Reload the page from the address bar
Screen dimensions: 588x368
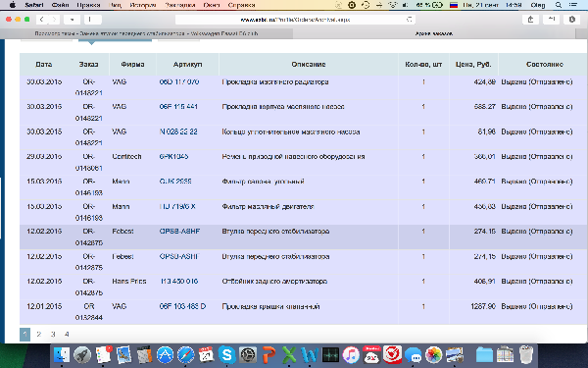click(409, 20)
